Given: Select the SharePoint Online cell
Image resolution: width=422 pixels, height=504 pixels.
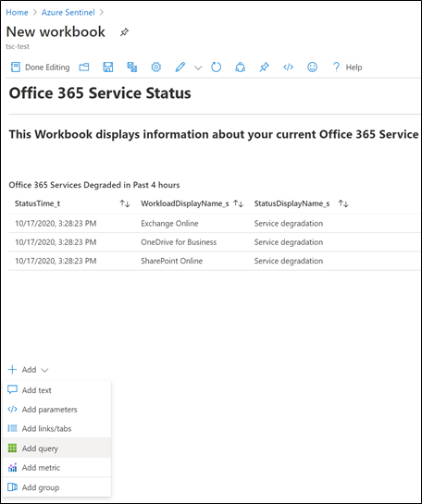Looking at the screenshot, I should 172,261.
